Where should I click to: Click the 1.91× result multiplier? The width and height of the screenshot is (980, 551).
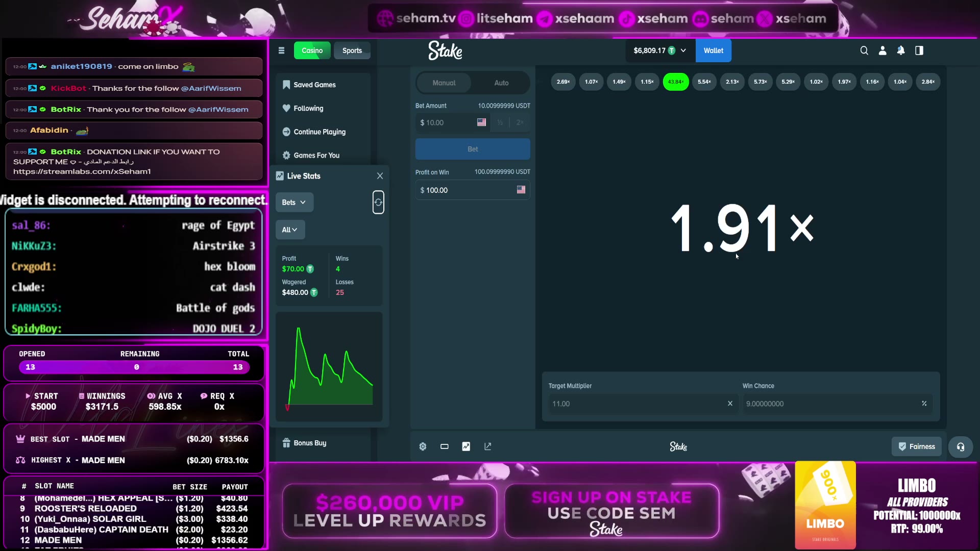point(742,228)
